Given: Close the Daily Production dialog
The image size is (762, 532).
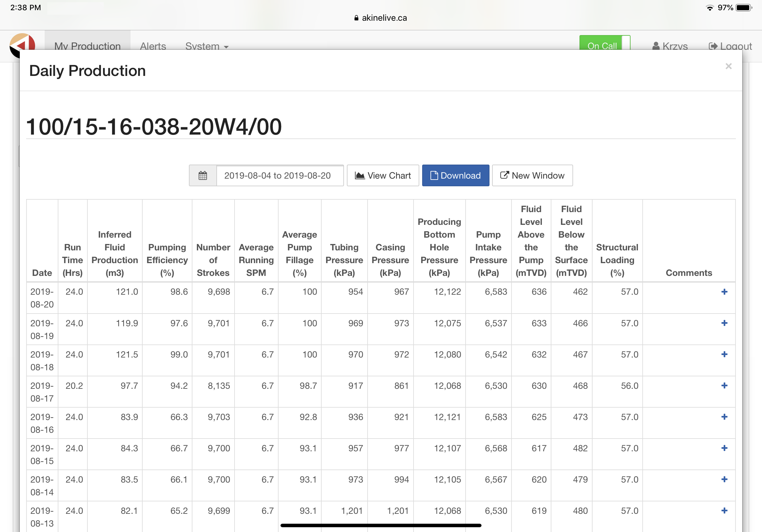Looking at the screenshot, I should coord(728,66).
